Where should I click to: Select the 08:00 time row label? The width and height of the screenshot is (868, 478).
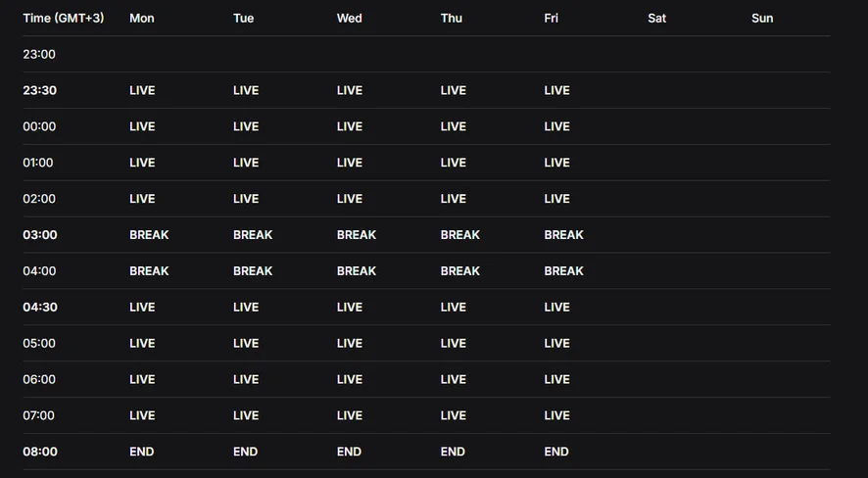(x=40, y=452)
